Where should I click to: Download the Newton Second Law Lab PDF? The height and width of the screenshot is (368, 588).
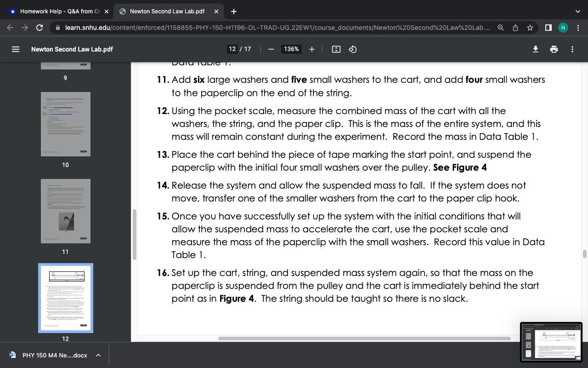pos(536,49)
